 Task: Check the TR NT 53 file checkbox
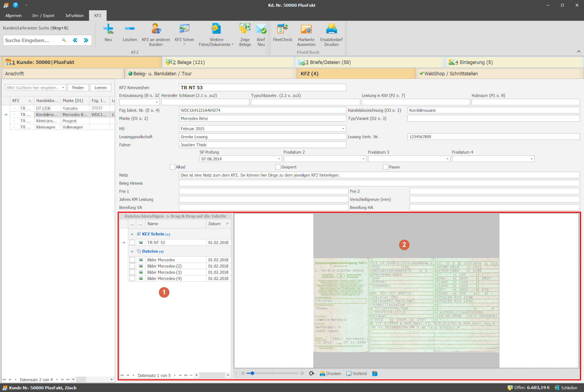[132, 242]
